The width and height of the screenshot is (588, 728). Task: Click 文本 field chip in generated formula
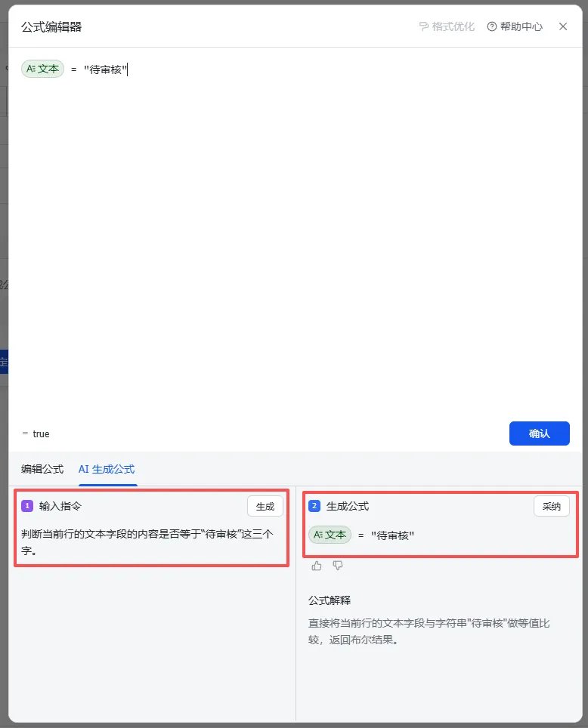click(x=330, y=535)
